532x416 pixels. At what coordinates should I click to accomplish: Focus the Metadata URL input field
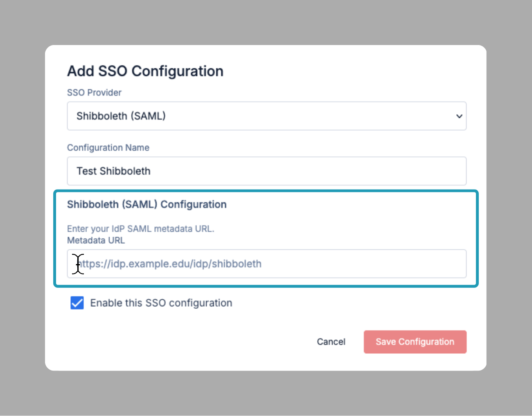pos(266,264)
